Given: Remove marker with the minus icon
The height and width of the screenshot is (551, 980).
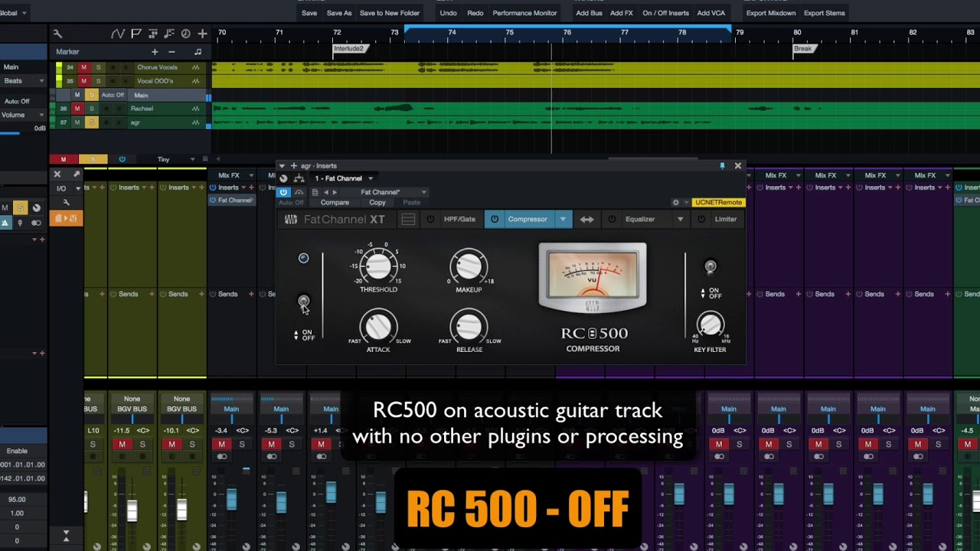Looking at the screenshot, I should (x=171, y=52).
